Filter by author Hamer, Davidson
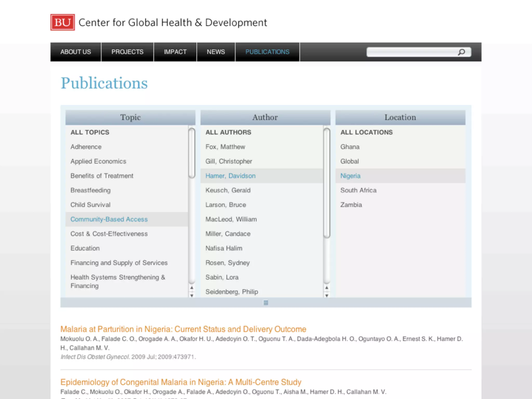This screenshot has height=399, width=532. (230, 176)
